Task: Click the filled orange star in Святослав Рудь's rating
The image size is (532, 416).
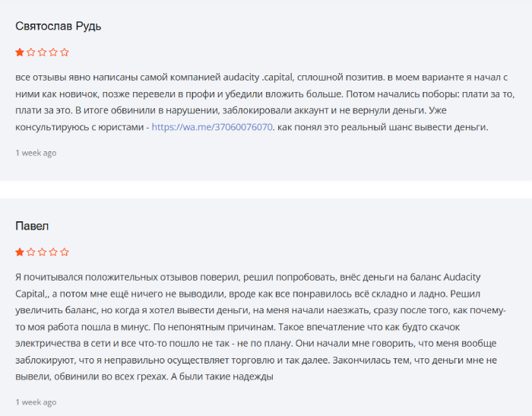Action: [x=19, y=52]
